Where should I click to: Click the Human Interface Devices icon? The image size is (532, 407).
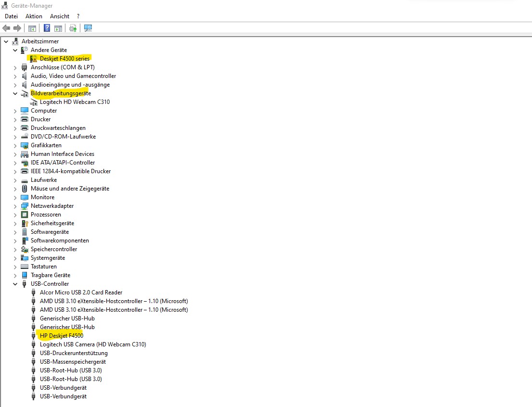click(x=25, y=154)
